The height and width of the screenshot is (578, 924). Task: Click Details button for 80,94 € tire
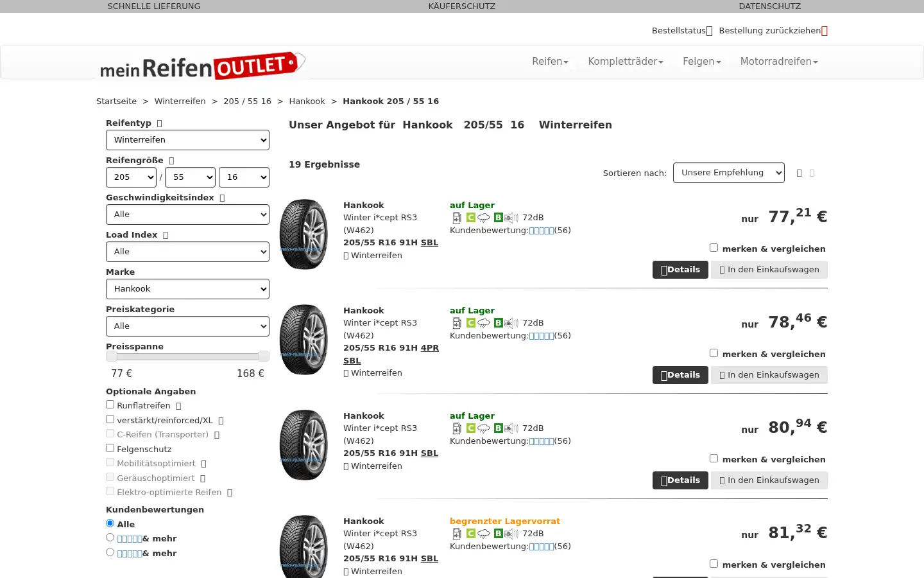click(x=680, y=480)
